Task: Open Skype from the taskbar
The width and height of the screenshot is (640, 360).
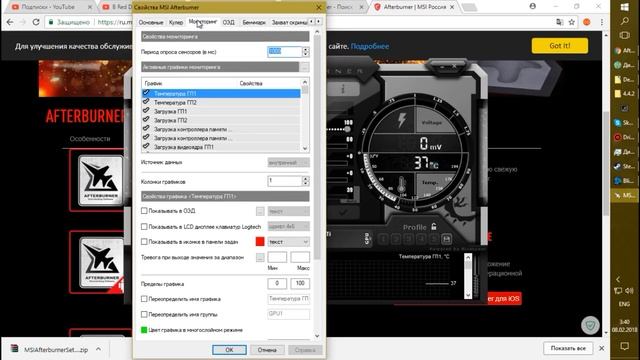Action: [x=624, y=122]
